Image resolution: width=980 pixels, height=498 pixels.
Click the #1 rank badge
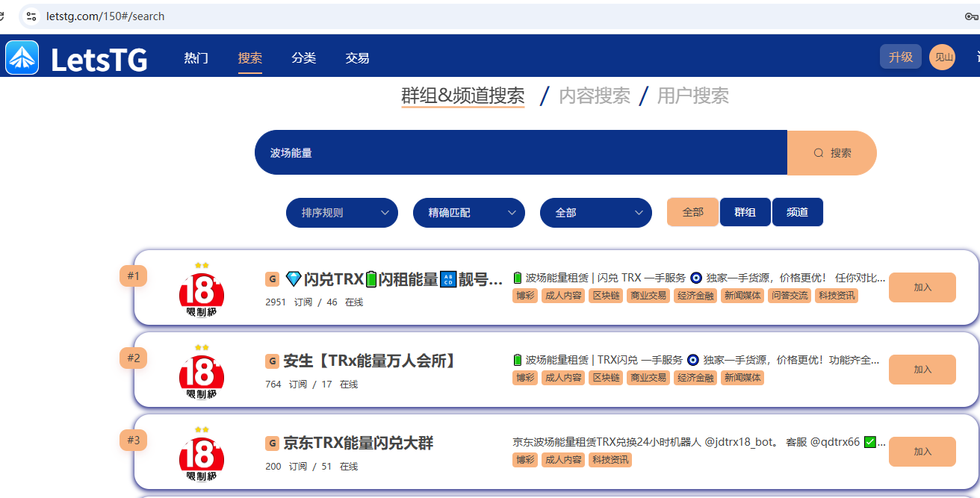pos(133,276)
